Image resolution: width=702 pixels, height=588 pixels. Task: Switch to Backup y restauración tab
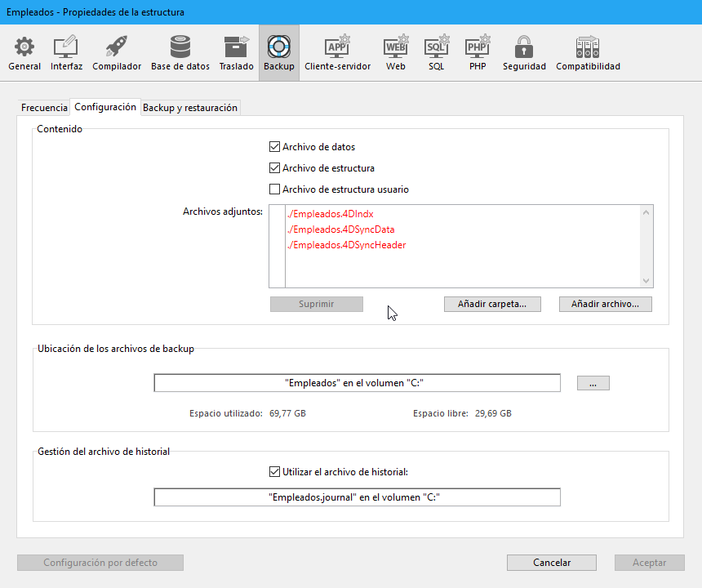(190, 108)
